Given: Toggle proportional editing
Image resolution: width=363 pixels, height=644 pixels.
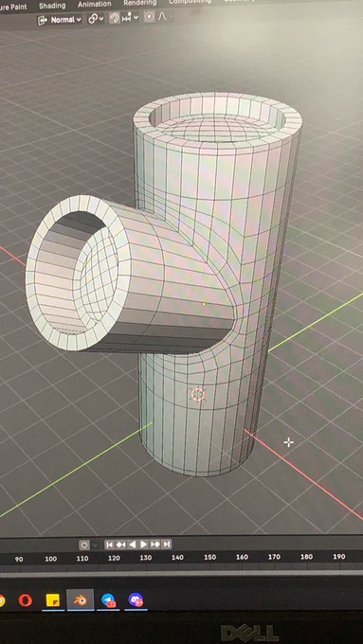Looking at the screenshot, I should pos(149,17).
